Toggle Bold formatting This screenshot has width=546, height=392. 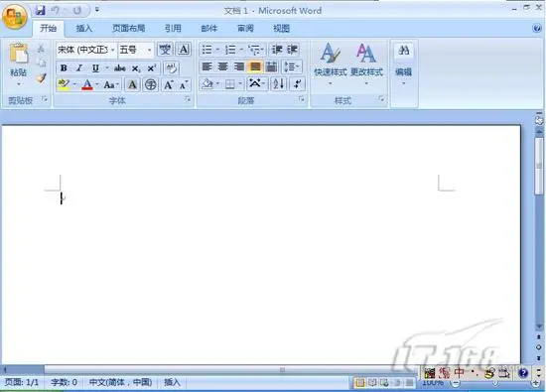pyautogui.click(x=64, y=68)
